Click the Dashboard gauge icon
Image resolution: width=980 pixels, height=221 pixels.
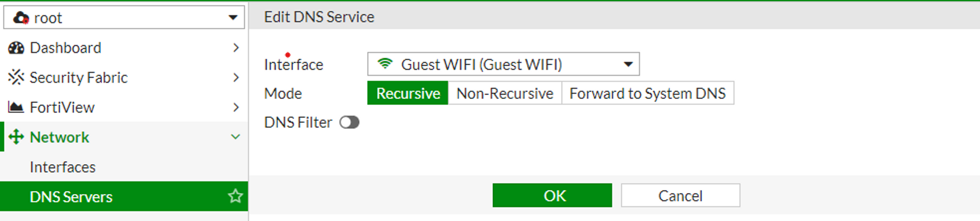[16, 48]
